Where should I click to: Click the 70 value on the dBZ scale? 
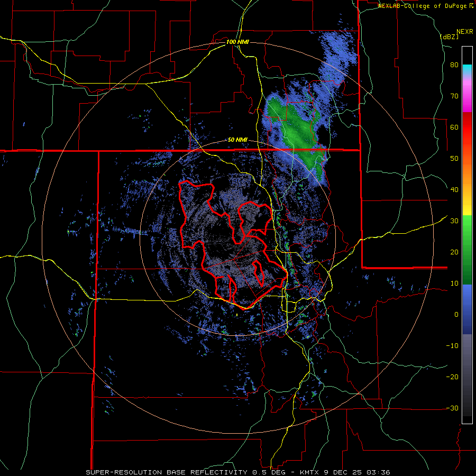(454, 96)
